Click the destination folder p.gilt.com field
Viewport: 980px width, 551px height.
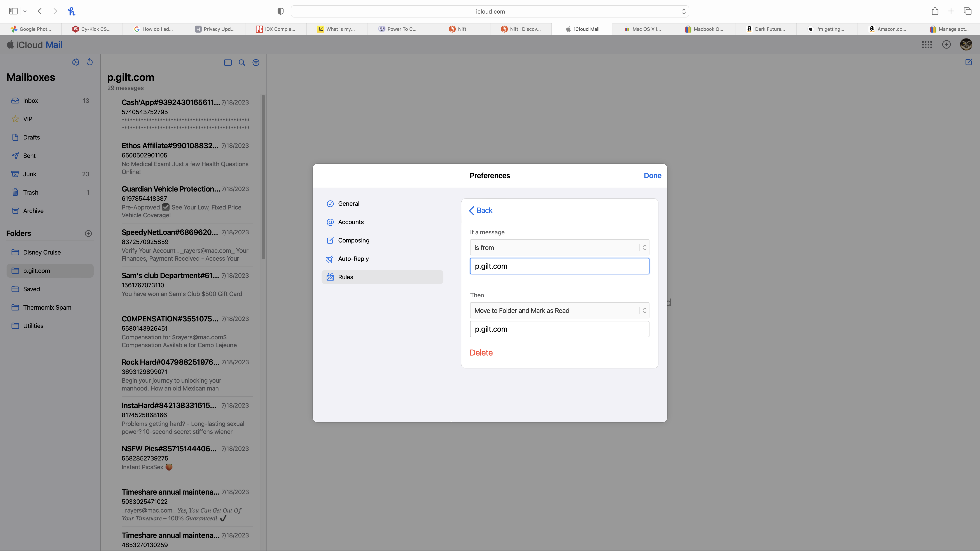559,329
